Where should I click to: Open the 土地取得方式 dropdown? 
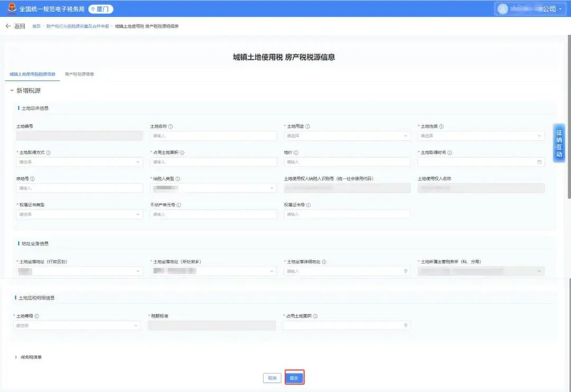pos(79,162)
